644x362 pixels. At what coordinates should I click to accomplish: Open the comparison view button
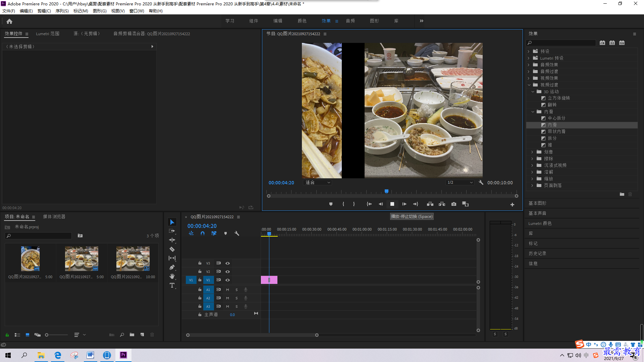tap(465, 204)
